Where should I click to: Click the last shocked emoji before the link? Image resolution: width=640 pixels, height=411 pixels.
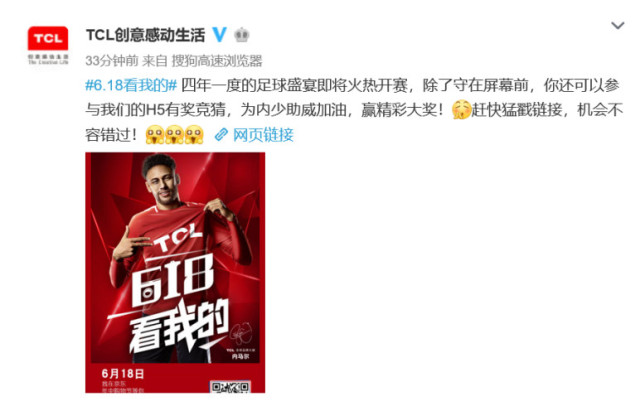194,134
